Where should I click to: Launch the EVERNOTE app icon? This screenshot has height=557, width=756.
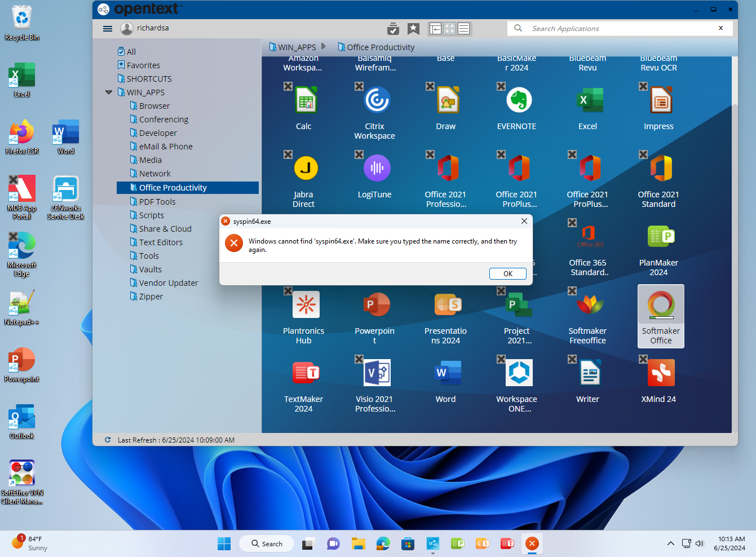coord(519,100)
